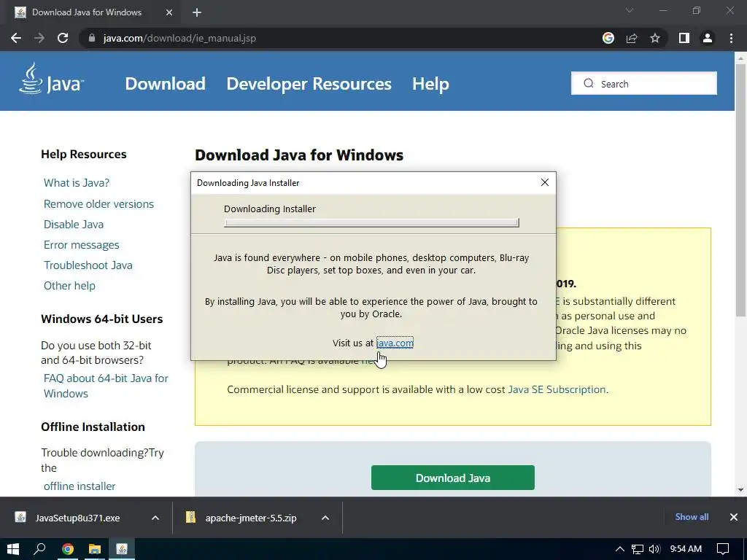Open the What is Java? link

[x=76, y=183]
